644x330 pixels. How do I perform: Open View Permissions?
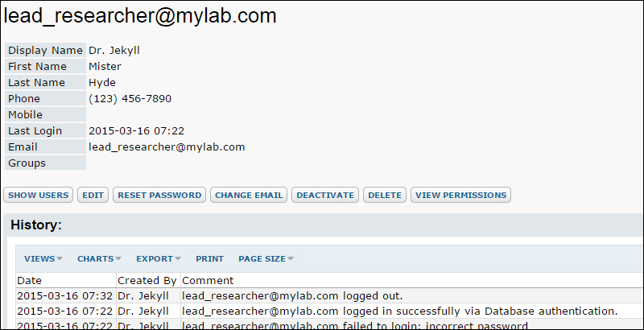tap(460, 195)
